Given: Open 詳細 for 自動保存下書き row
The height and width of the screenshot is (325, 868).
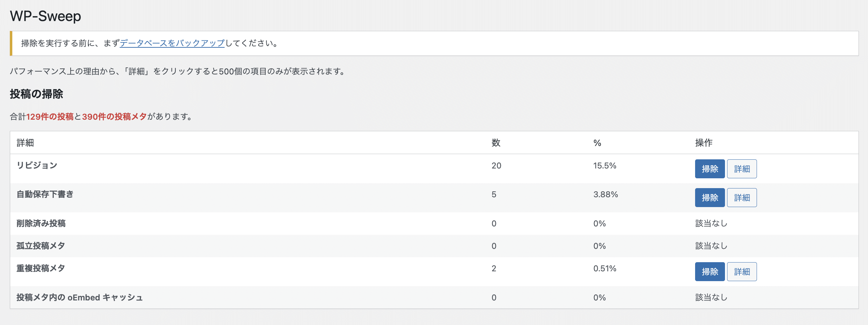Looking at the screenshot, I should click(x=741, y=198).
